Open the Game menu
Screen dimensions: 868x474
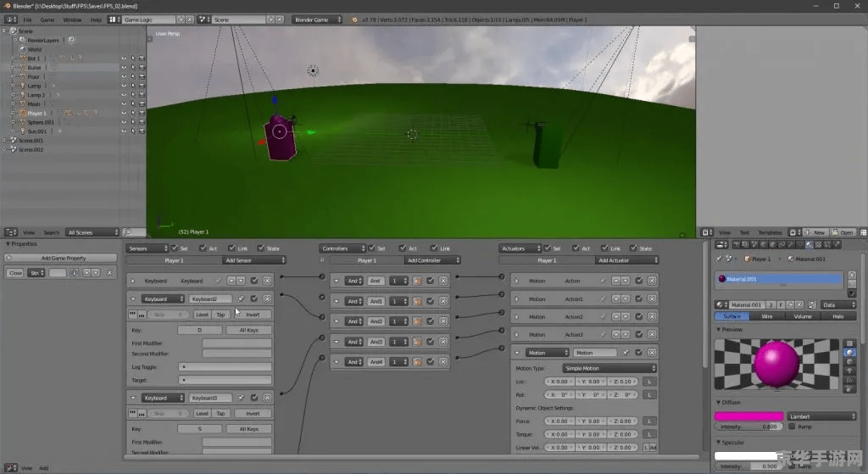pos(47,20)
